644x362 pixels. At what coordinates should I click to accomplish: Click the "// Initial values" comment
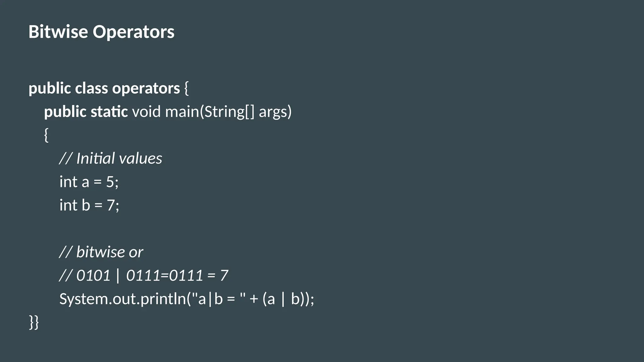click(x=111, y=158)
